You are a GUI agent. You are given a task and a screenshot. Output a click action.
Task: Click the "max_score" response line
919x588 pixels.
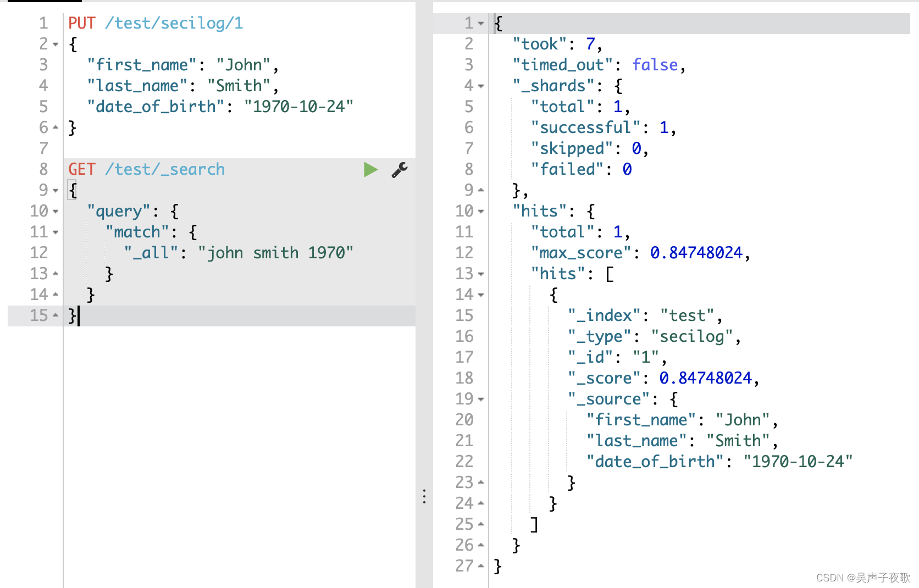pos(640,253)
